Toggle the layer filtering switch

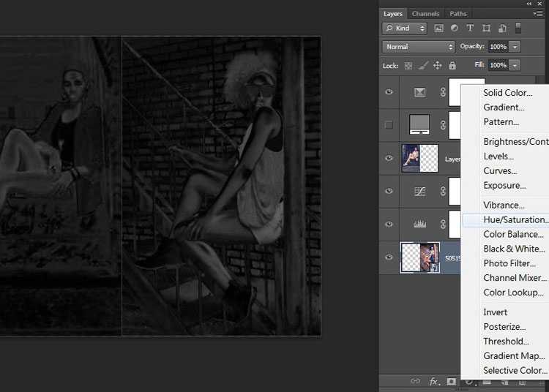point(518,29)
